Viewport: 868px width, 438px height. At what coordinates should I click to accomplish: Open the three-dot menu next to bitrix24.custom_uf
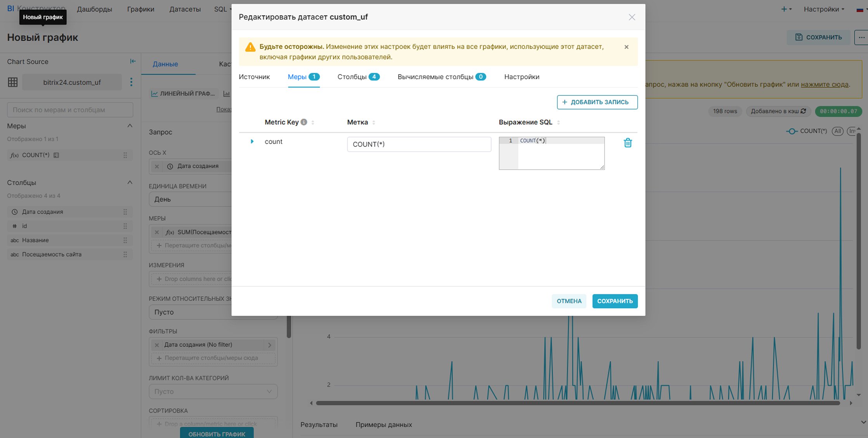point(131,82)
